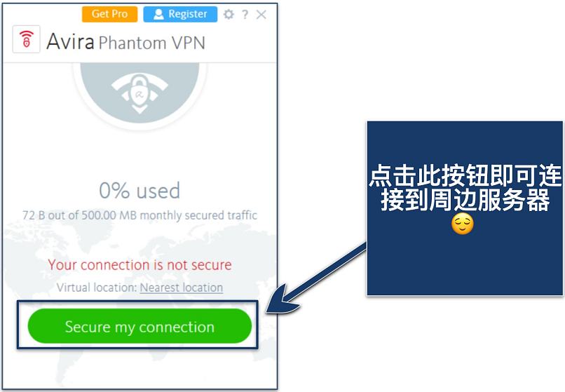The width and height of the screenshot is (565, 392).
Task: Open settings via the gear icon
Action: [229, 15]
